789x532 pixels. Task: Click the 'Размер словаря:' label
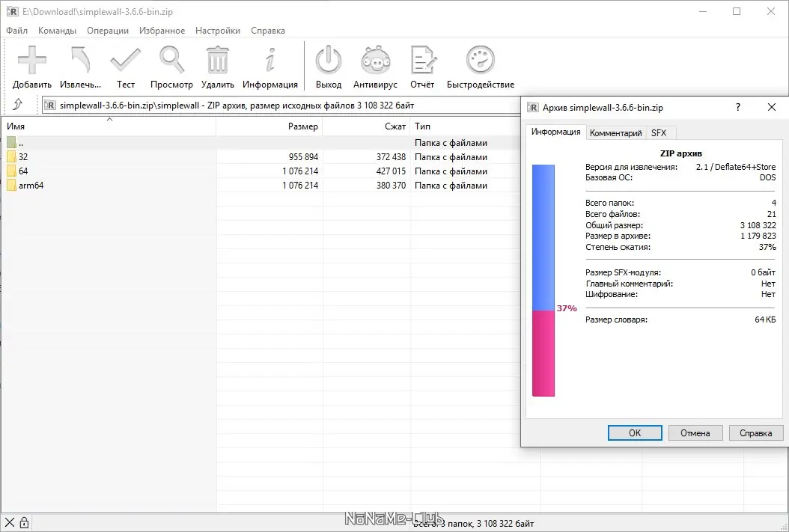tap(616, 319)
